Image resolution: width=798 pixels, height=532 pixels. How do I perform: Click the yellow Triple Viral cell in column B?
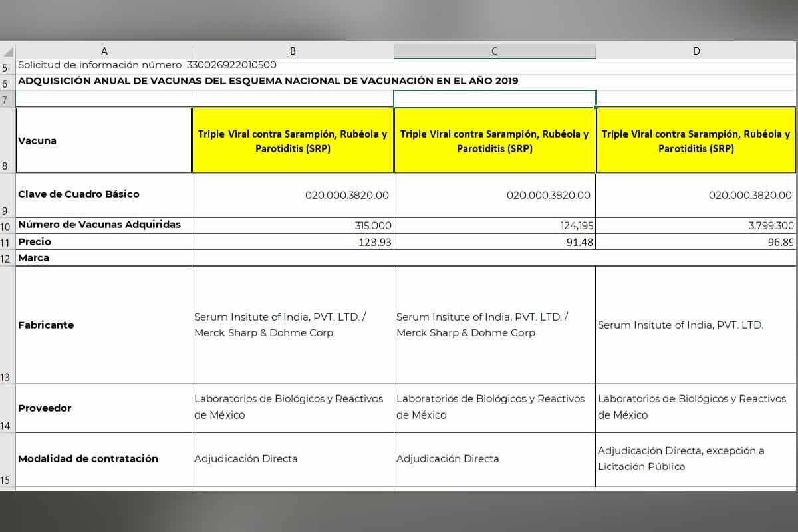[x=293, y=141]
